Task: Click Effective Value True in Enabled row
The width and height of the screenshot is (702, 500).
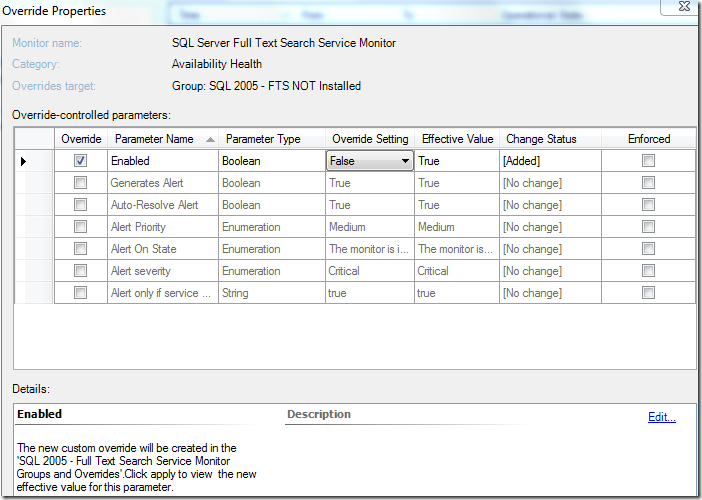Action: (457, 161)
